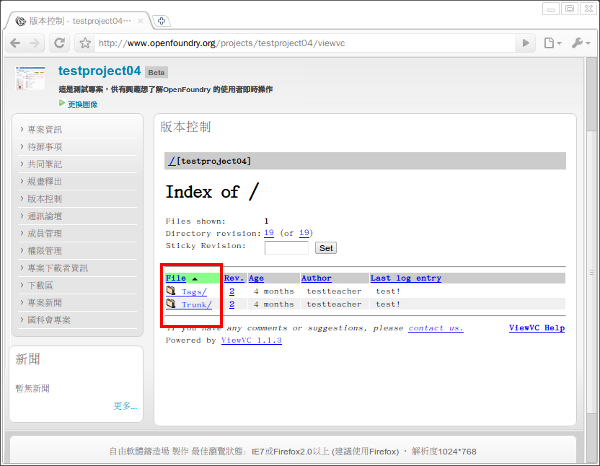Click the 更多... link in the news box

pyautogui.click(x=125, y=406)
